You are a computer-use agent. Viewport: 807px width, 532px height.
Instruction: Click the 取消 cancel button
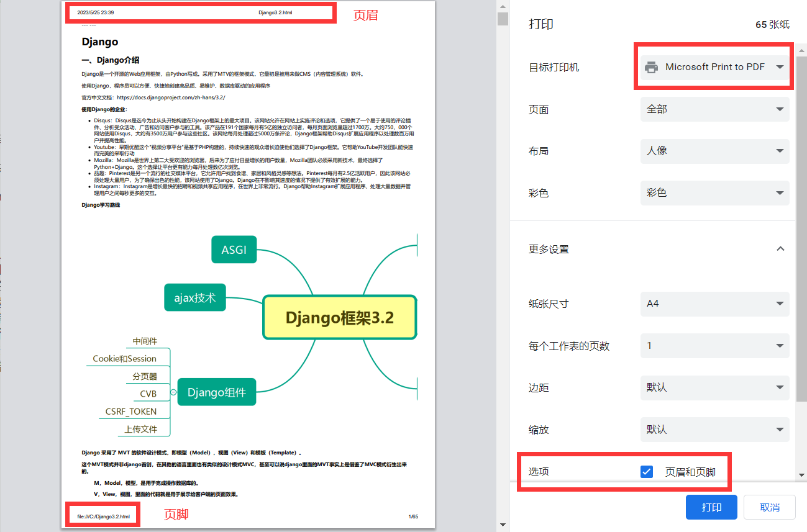(x=770, y=507)
